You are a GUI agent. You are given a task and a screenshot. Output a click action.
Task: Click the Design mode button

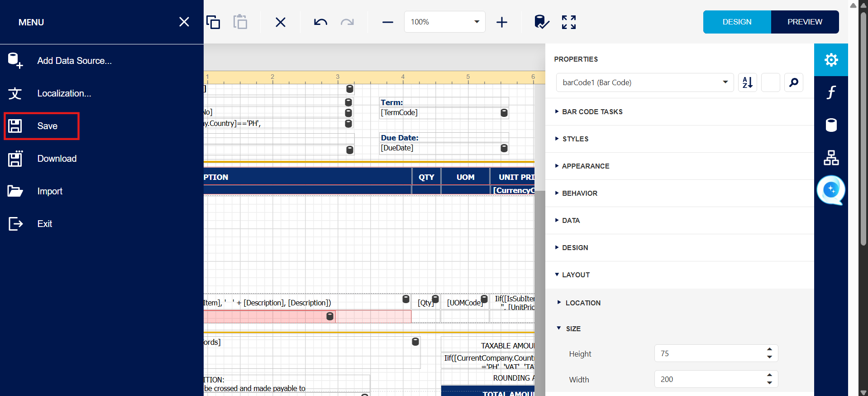[x=737, y=22]
